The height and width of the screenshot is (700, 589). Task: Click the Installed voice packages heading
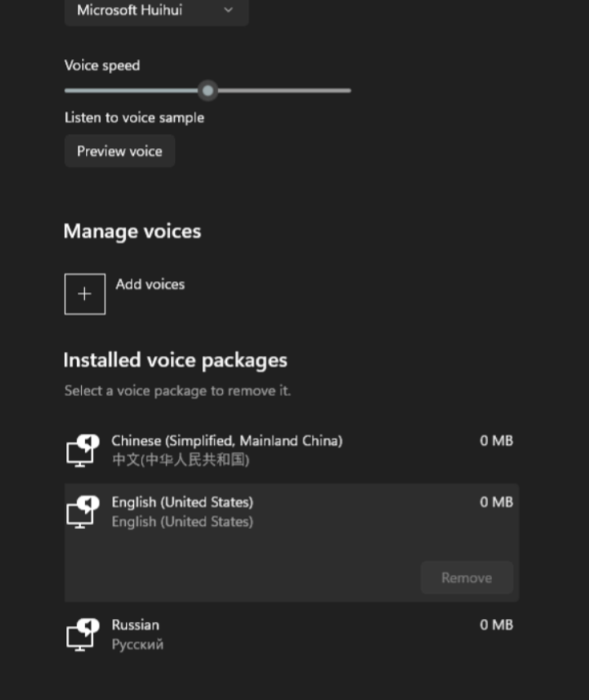pos(175,360)
